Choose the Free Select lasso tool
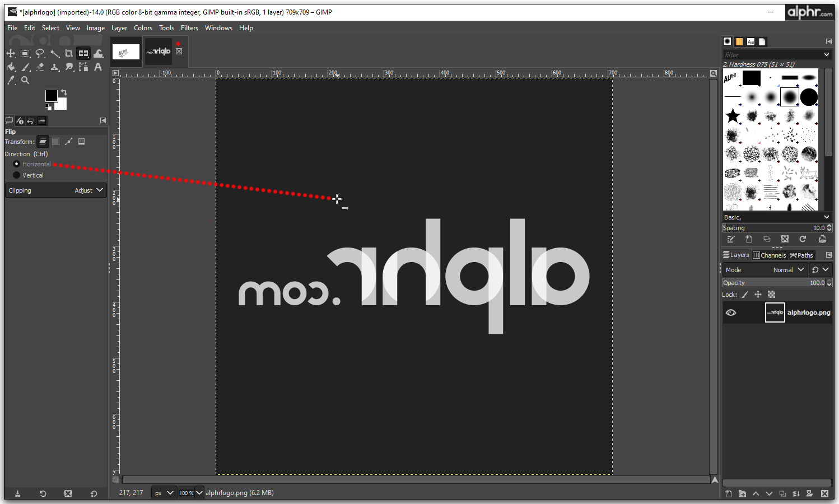839x504 pixels. coord(40,53)
